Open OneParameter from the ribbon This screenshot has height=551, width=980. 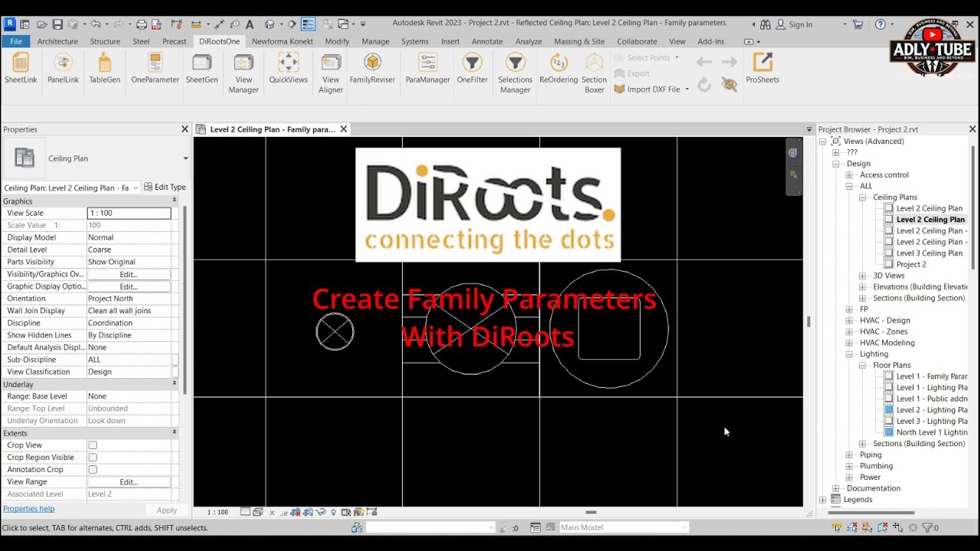[155, 68]
